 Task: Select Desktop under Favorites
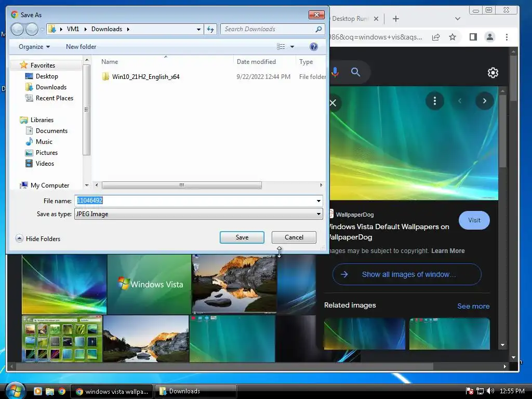coord(47,76)
